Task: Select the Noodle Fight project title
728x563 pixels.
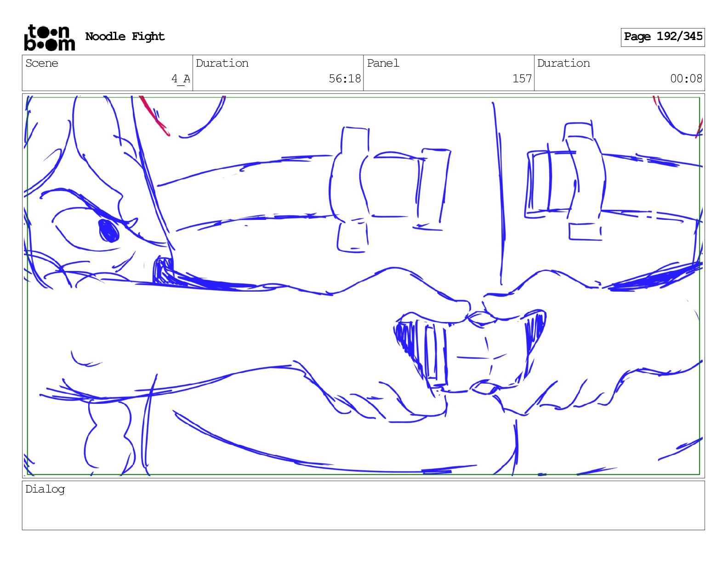Action: point(125,36)
